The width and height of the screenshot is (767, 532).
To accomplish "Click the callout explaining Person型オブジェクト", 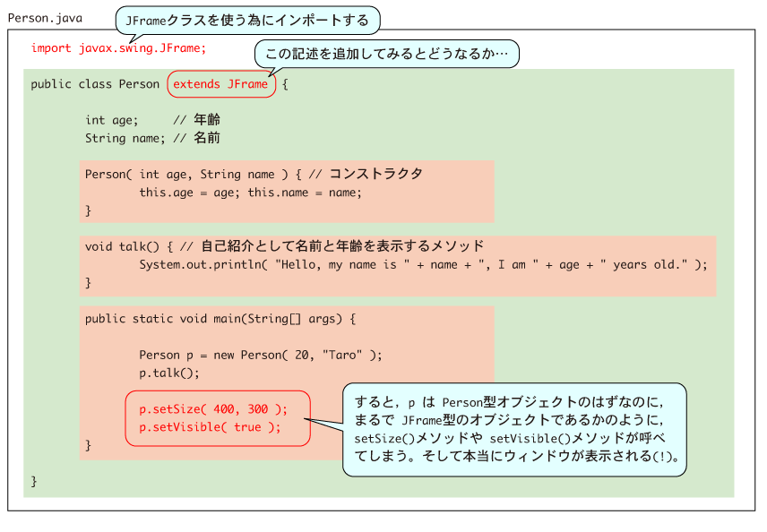I will point(514,430).
